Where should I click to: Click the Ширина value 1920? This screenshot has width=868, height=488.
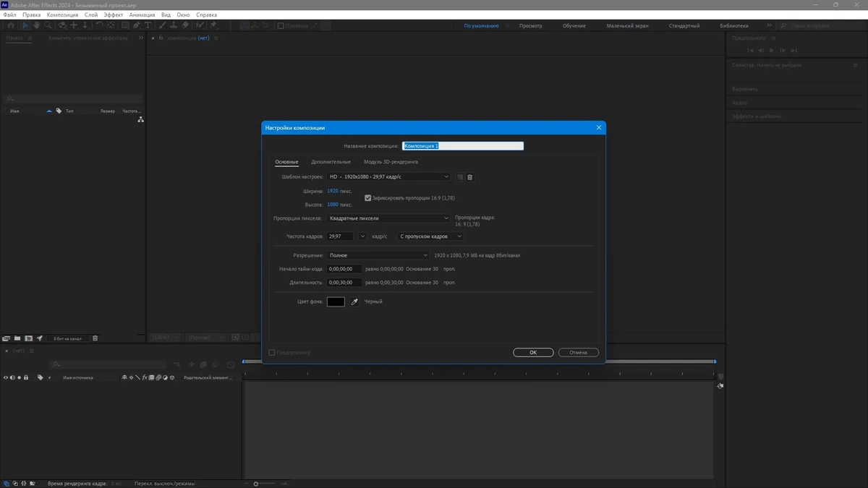pos(333,191)
